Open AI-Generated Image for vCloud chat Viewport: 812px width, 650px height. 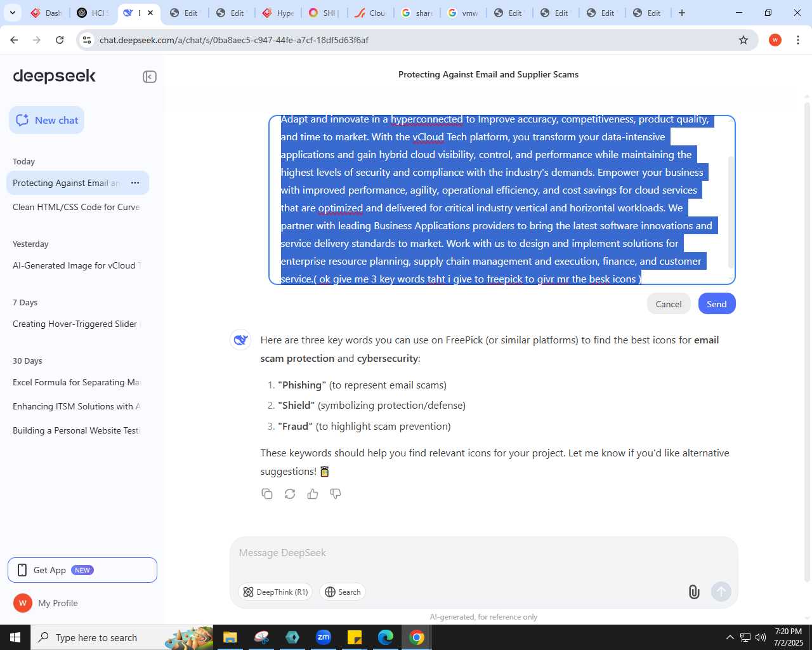click(x=76, y=265)
